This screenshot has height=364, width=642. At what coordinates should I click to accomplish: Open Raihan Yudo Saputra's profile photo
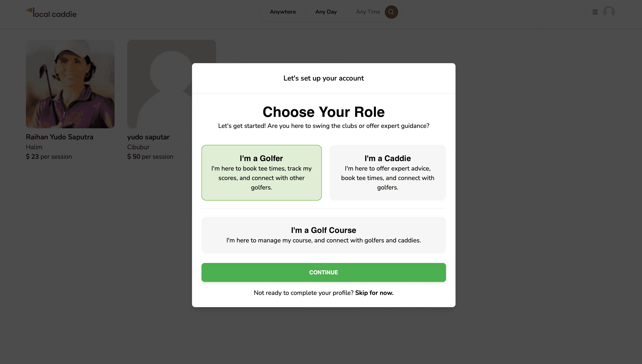click(70, 84)
